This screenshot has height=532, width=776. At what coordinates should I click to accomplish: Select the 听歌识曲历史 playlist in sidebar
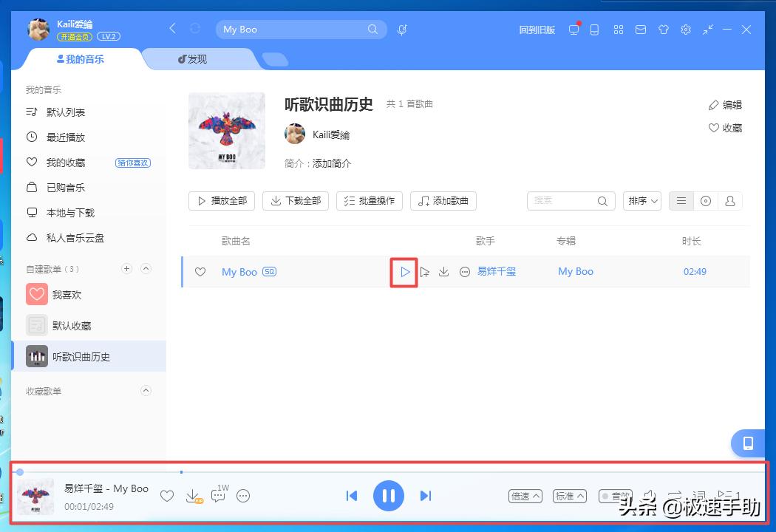[81, 356]
